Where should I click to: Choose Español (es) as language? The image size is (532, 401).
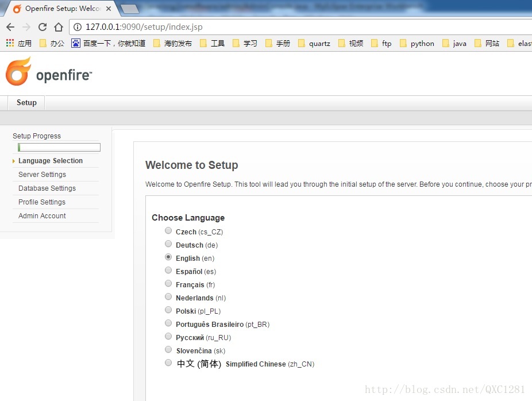pyautogui.click(x=168, y=271)
